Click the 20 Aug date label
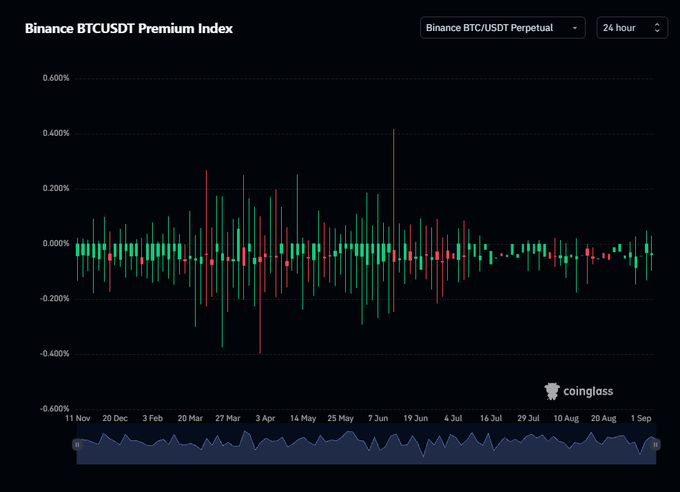Image resolution: width=680 pixels, height=492 pixels. [x=603, y=418]
